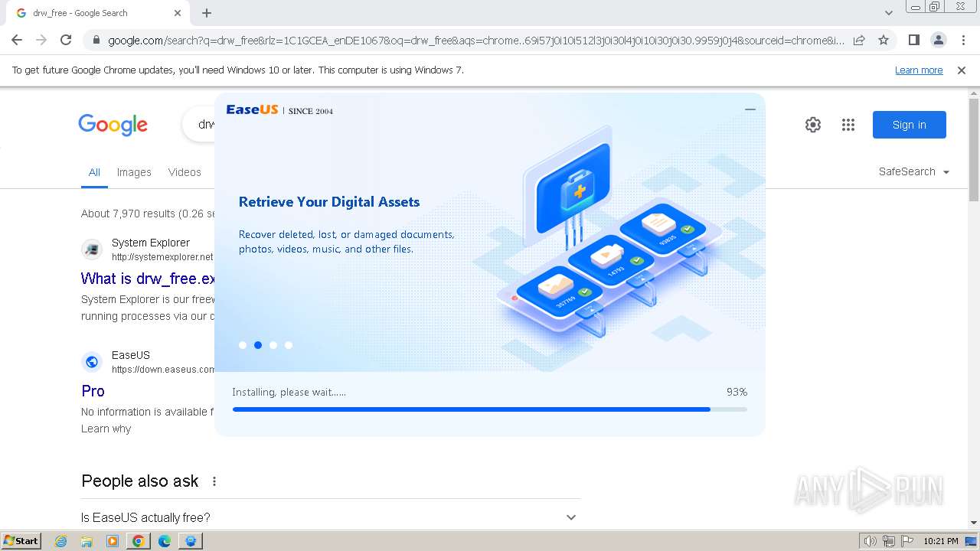Screen dimensions: 980x551
Task: Open the volume control in system tray
Action: click(871, 541)
